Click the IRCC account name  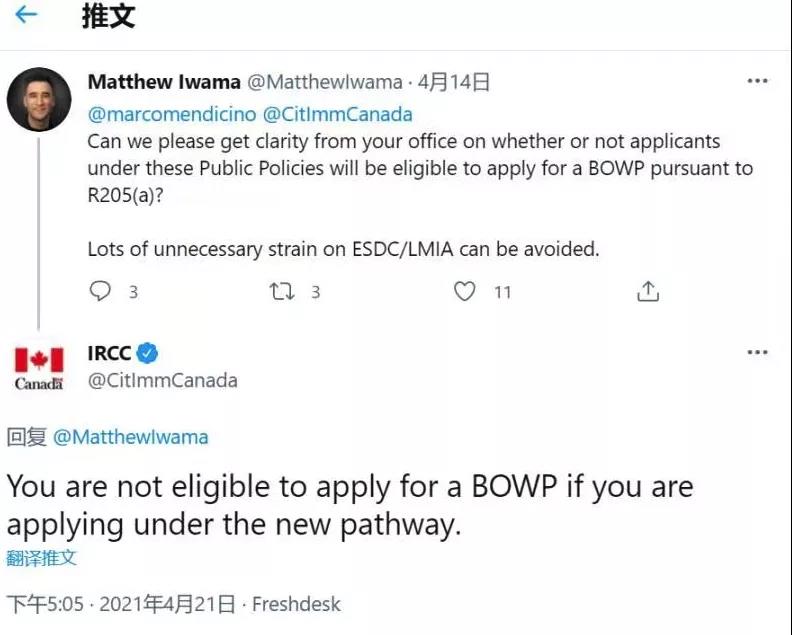(x=109, y=352)
